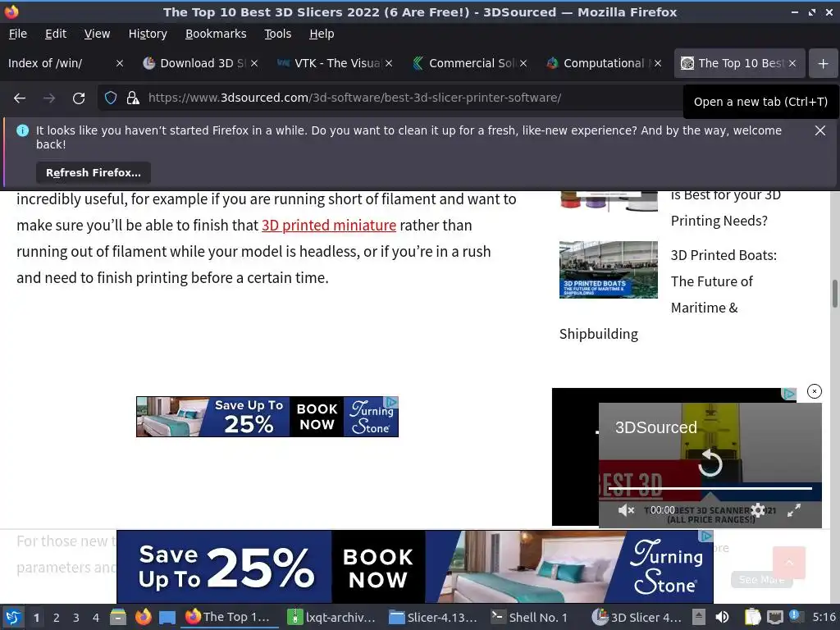This screenshot has width=840, height=630.
Task: Eject removable media tray icon
Action: [x=698, y=617]
